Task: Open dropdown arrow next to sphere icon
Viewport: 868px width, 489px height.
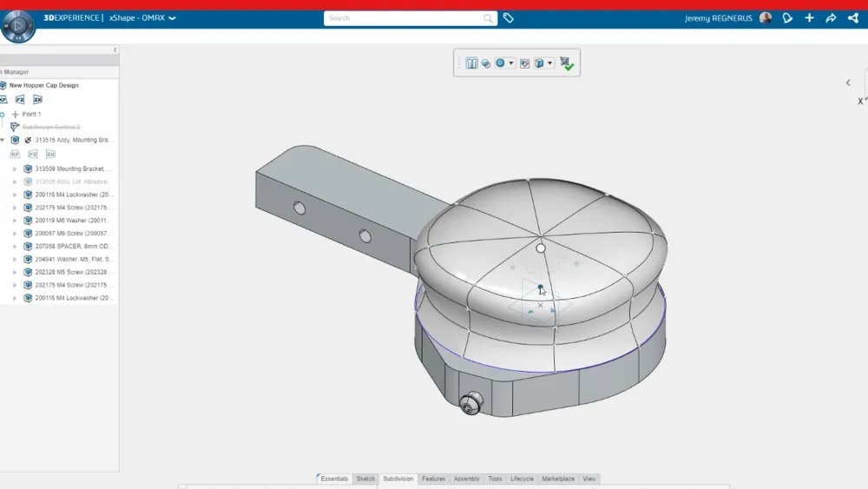Action: click(511, 63)
